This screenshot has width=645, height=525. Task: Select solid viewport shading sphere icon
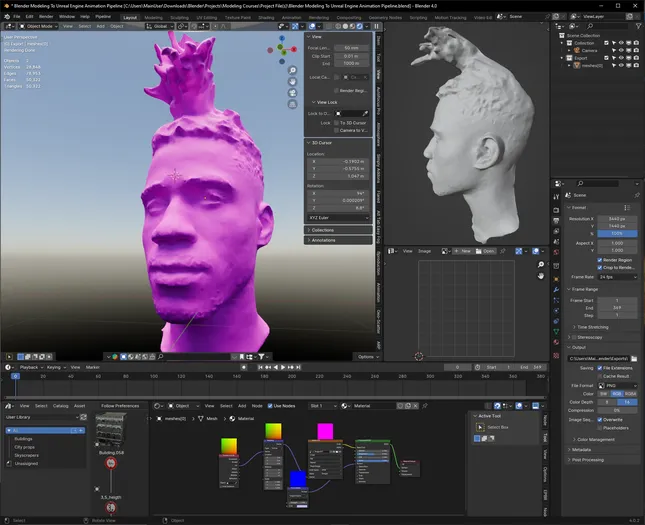(345, 26)
